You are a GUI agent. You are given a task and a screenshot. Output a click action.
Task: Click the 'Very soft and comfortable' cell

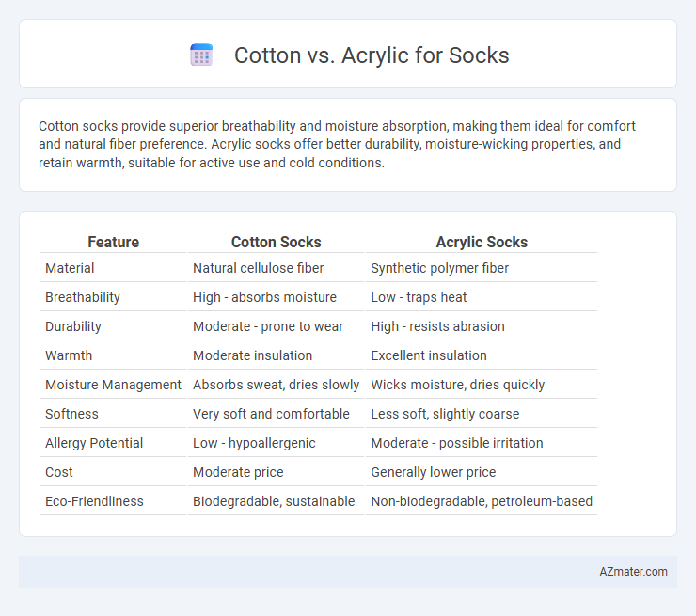click(x=271, y=414)
